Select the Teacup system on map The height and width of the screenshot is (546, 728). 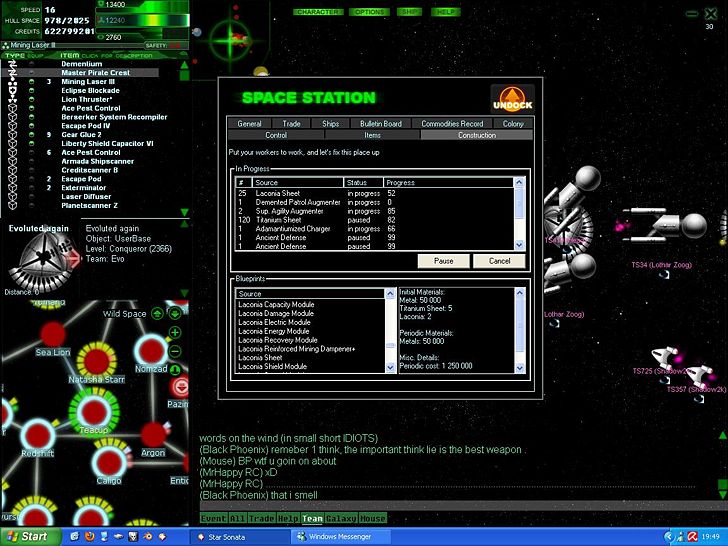[95, 412]
